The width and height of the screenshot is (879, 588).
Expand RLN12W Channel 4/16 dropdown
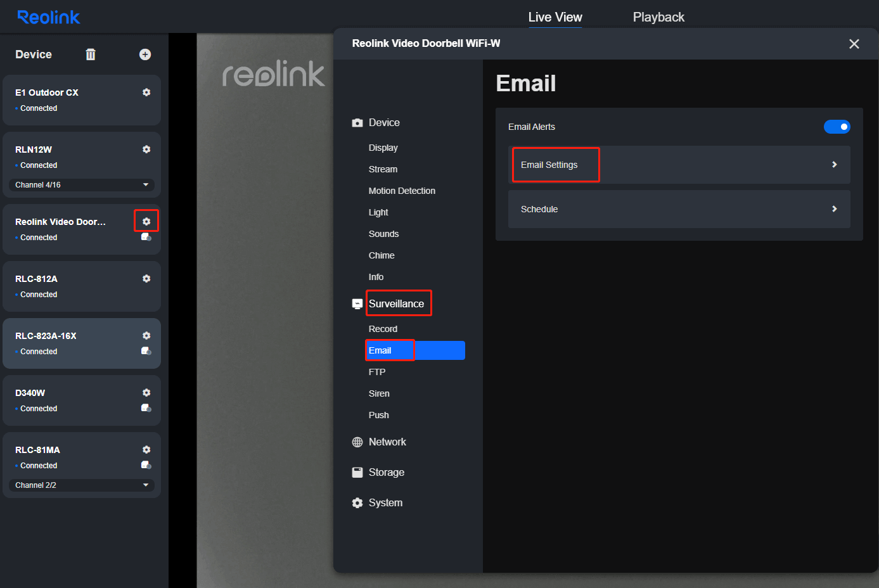click(82, 185)
